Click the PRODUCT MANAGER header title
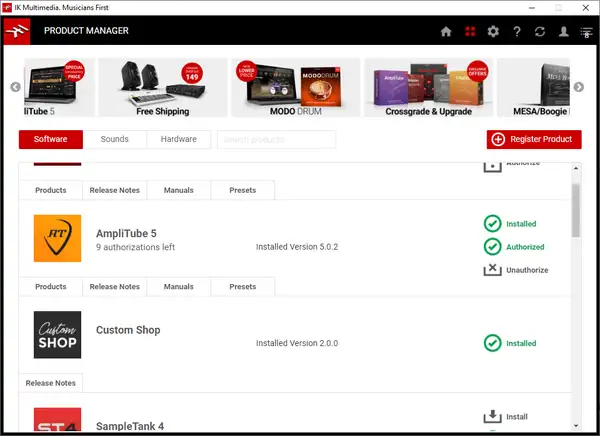The image size is (600, 436). point(86,31)
